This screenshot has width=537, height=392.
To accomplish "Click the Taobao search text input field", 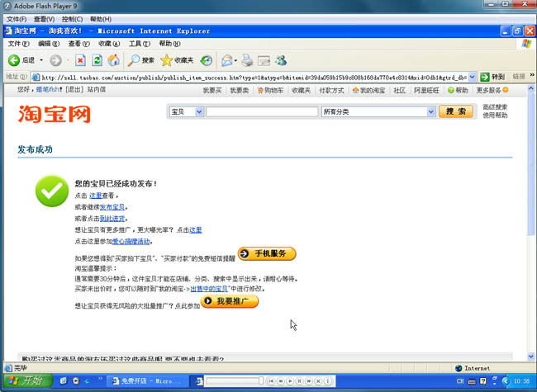I will pyautogui.click(x=262, y=111).
